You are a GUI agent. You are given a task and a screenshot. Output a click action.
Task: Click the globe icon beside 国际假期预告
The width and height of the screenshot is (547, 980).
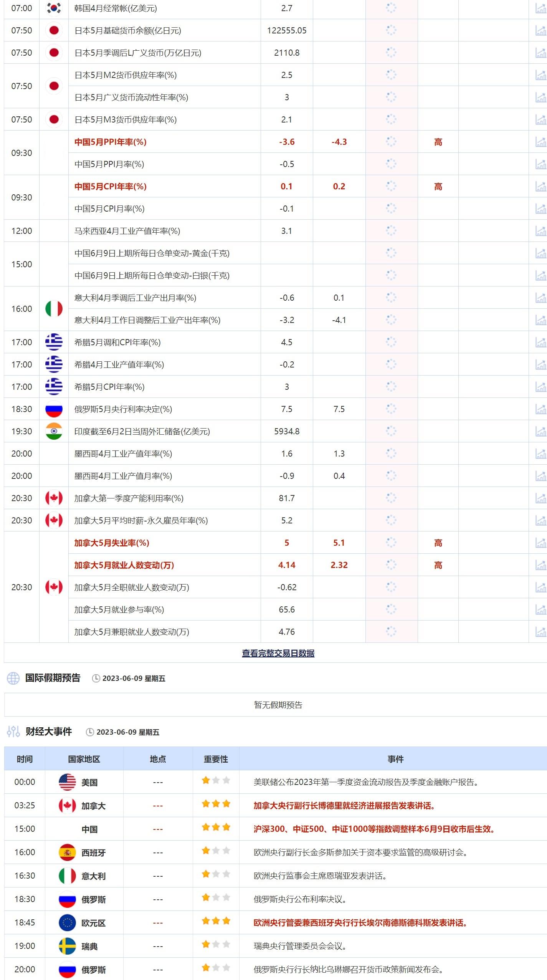[x=13, y=678]
